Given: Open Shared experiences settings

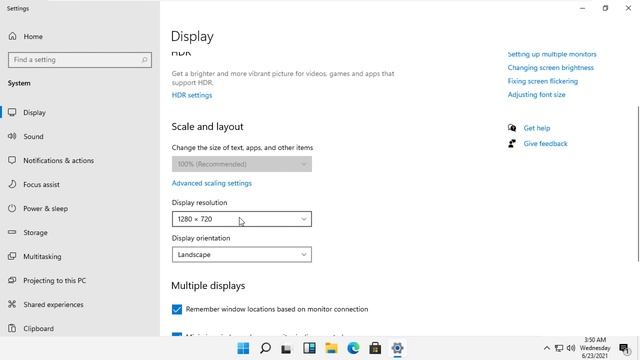Looking at the screenshot, I should point(53,304).
